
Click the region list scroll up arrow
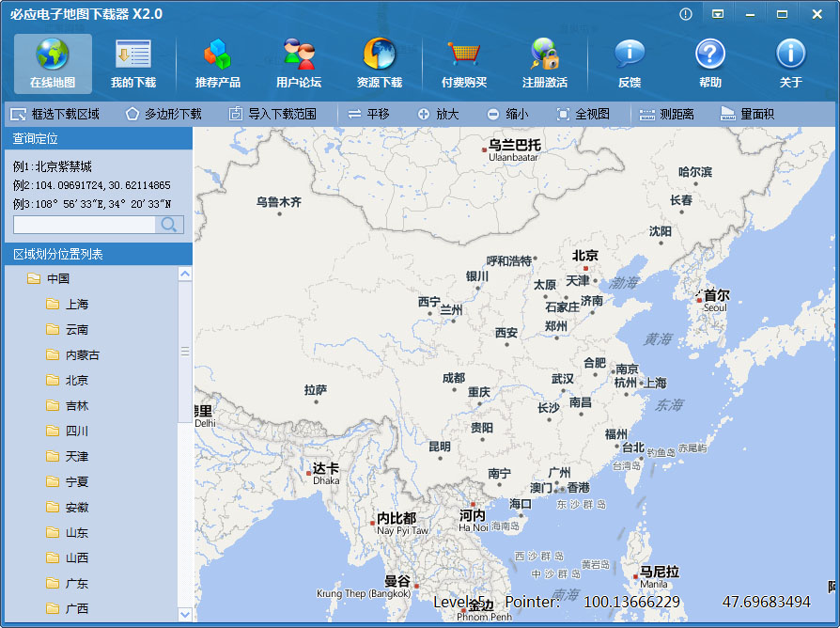pyautogui.click(x=185, y=274)
